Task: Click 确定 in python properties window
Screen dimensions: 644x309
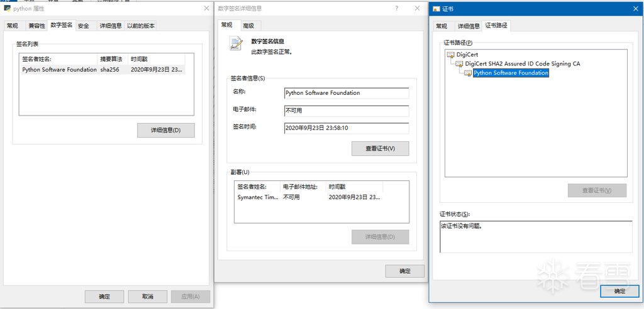Action: click(104, 296)
